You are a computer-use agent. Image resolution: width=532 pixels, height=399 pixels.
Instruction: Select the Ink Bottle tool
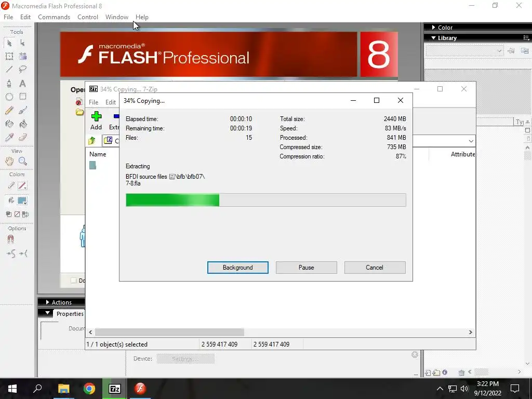[9, 124]
